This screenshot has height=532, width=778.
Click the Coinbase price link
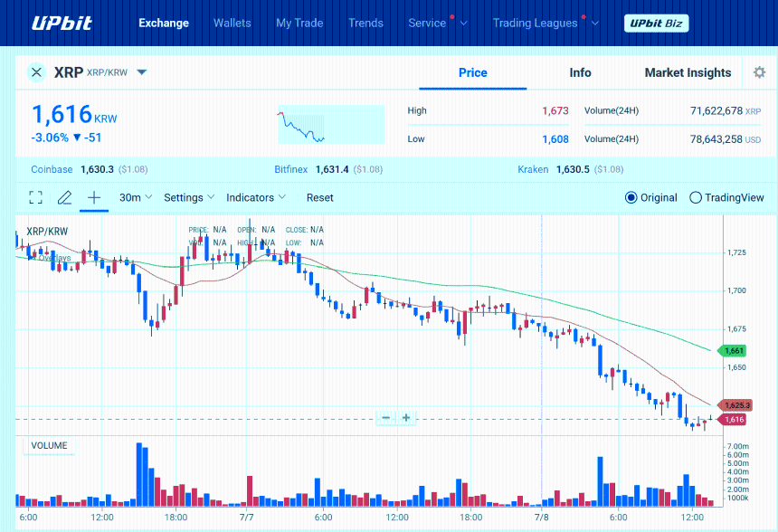click(x=52, y=169)
